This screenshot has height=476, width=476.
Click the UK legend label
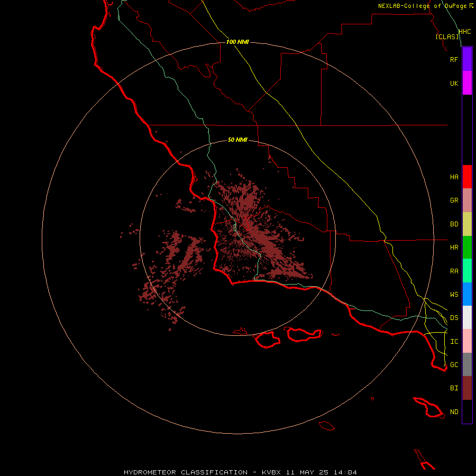coord(454,83)
